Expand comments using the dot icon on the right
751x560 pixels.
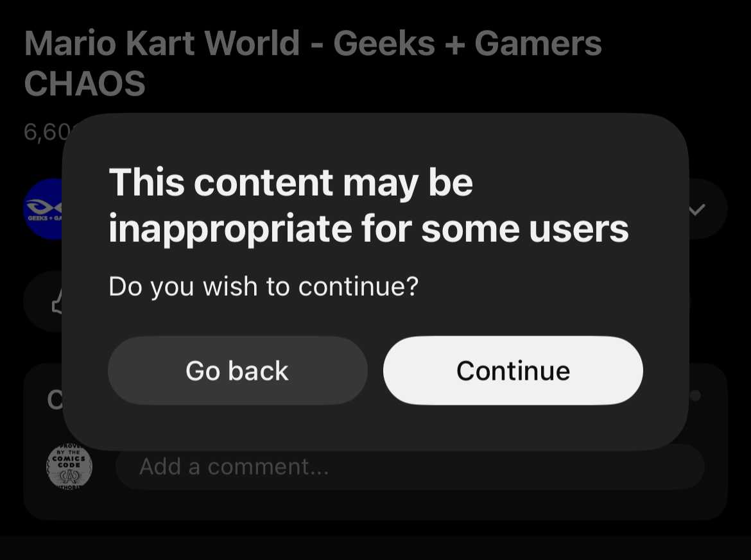(695, 395)
